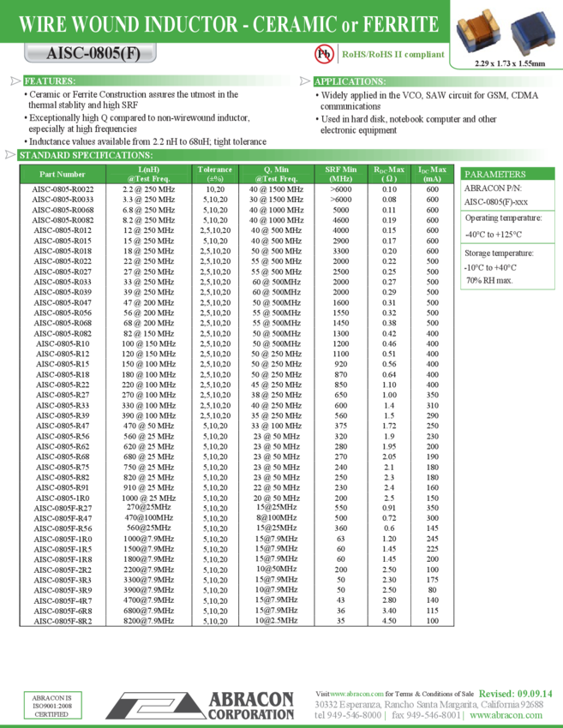Viewport: 563px width, 728px height.
Task: Open the www.abracon.com Terms link
Action: coord(356,694)
